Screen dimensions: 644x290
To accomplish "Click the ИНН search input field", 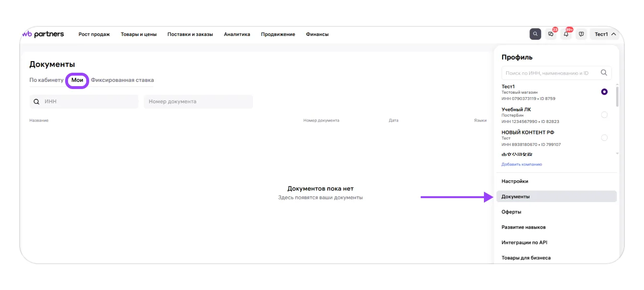I will pos(84,101).
